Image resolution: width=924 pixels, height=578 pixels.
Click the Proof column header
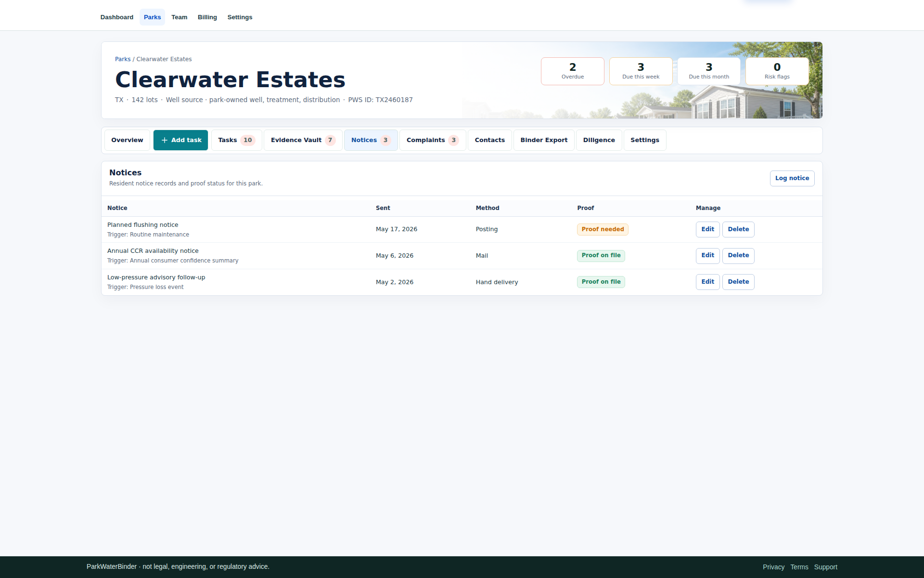pos(585,208)
